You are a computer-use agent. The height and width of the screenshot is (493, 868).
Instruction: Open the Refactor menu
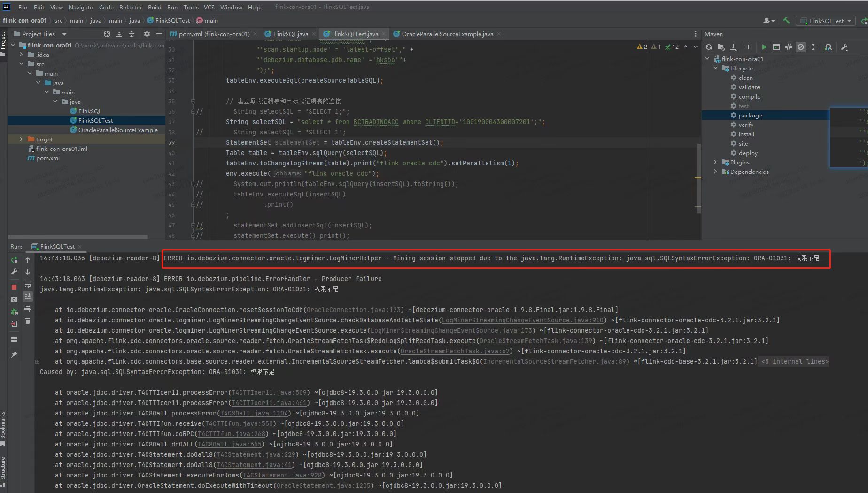131,7
